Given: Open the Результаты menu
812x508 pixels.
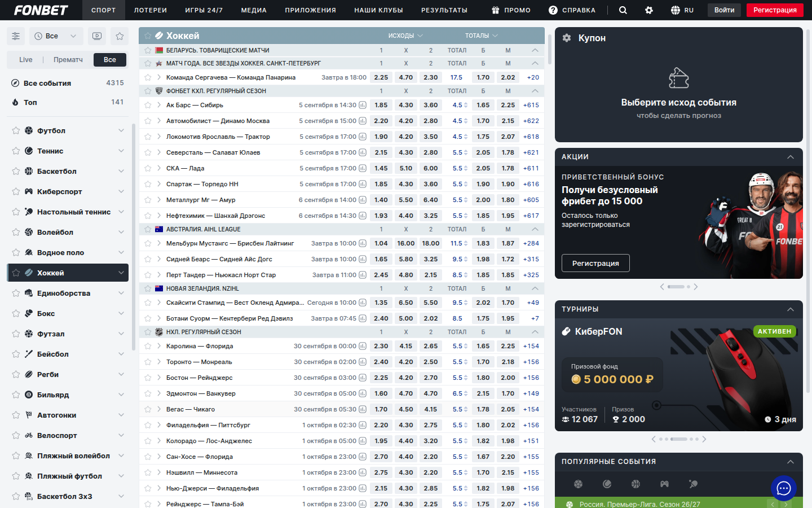Looking at the screenshot, I should (x=444, y=10).
